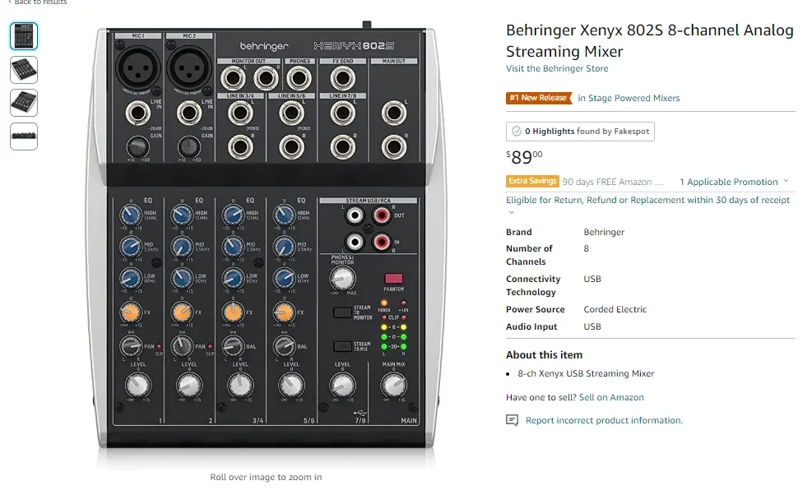Expand the 1 Applicable Promotion dropdown
The height and width of the screenshot is (504, 812).
734,182
